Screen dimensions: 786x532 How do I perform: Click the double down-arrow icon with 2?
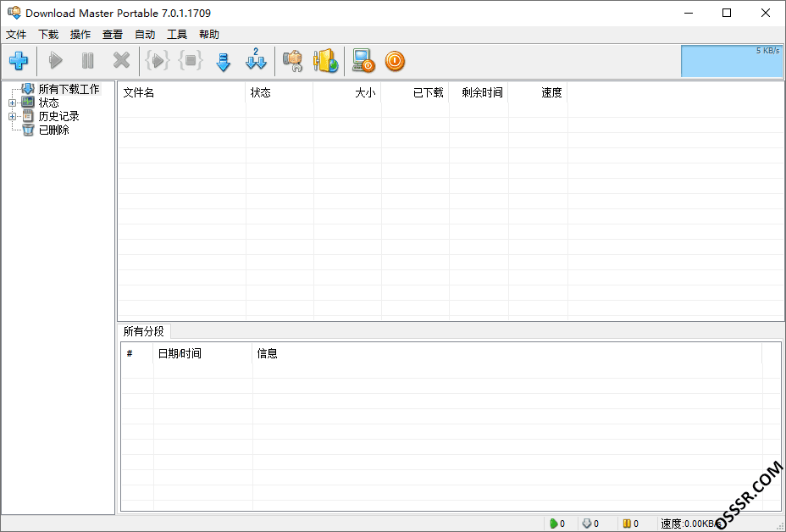click(x=256, y=60)
